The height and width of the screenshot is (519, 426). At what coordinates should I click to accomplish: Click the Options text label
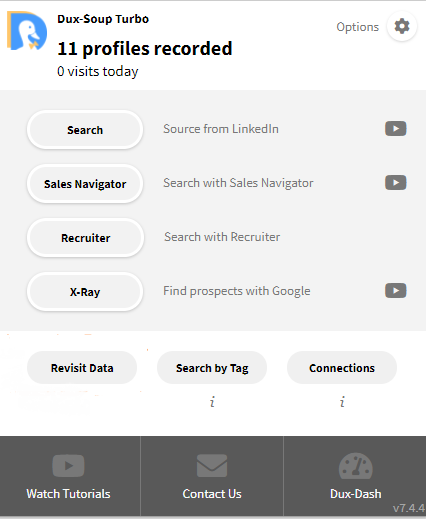coord(357,27)
